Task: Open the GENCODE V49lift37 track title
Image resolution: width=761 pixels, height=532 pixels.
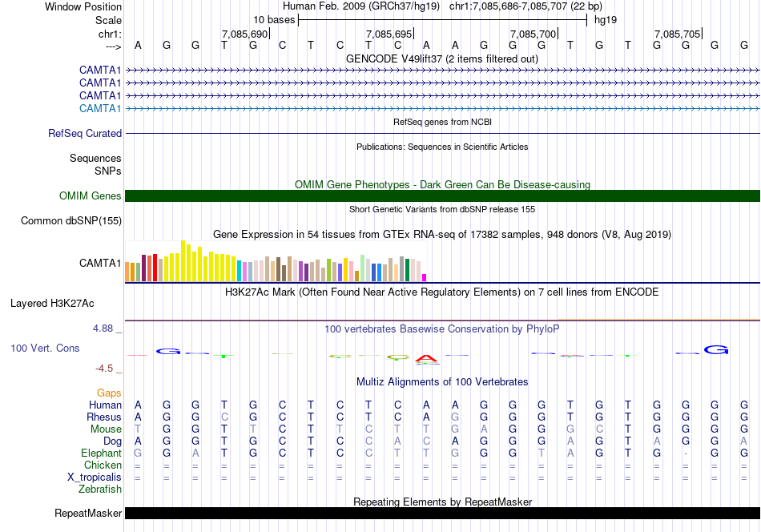Action: click(441, 58)
